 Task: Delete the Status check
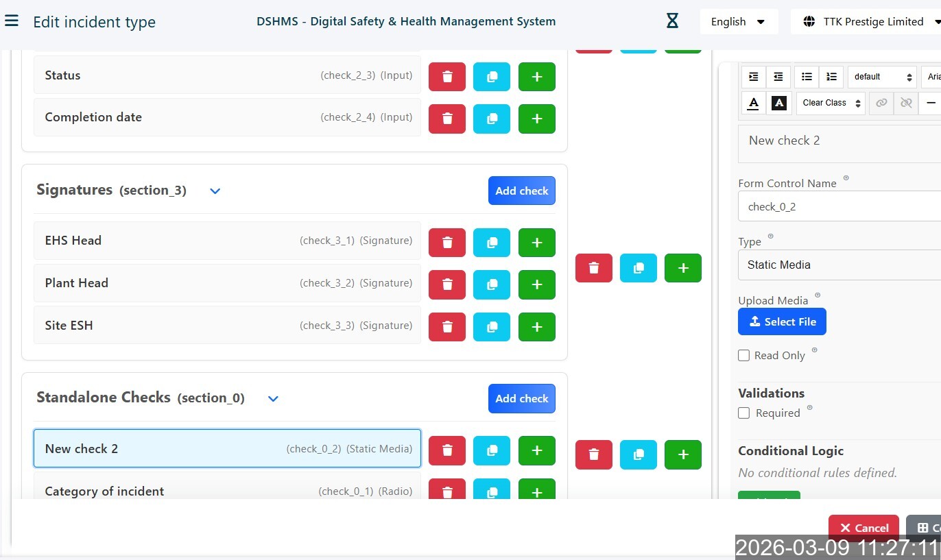(x=447, y=77)
